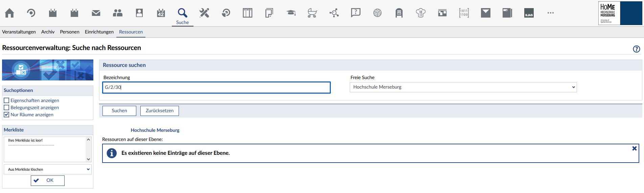Switch to the Einrichtungen tab
Viewport: 644px width, 193px height.
click(x=99, y=32)
